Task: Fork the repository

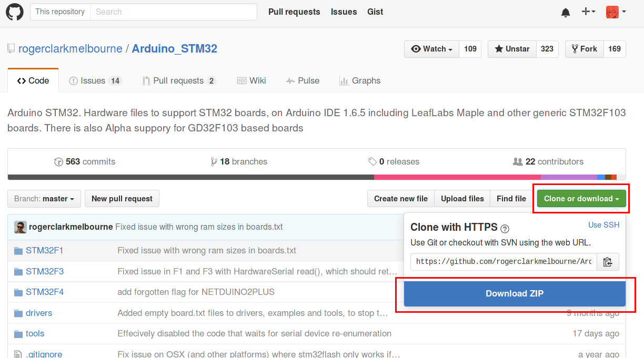Action: coord(584,49)
